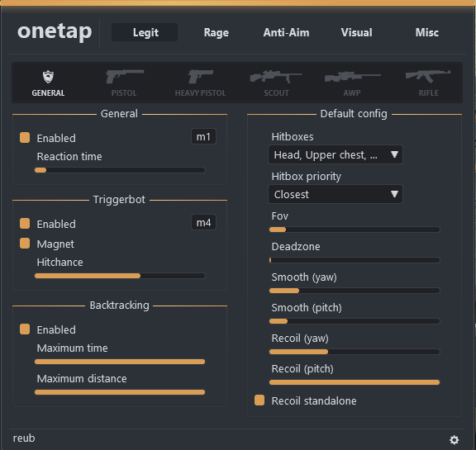
Task: Click the m1 keybind button
Action: (203, 136)
